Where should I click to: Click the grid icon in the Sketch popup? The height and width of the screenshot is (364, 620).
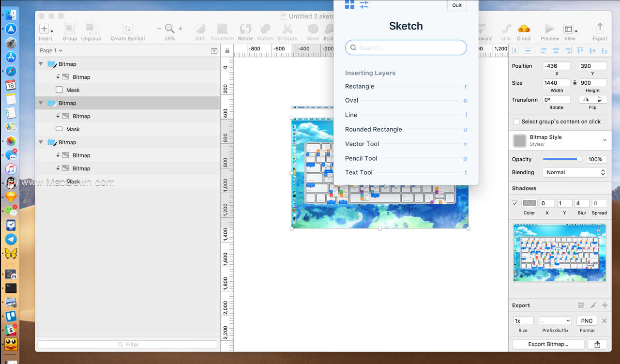click(349, 5)
